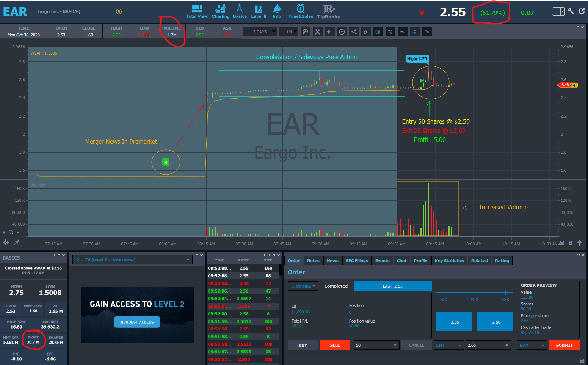Click the share/export icon in top-right header
This screenshot has width=588, height=365.
(582, 11)
